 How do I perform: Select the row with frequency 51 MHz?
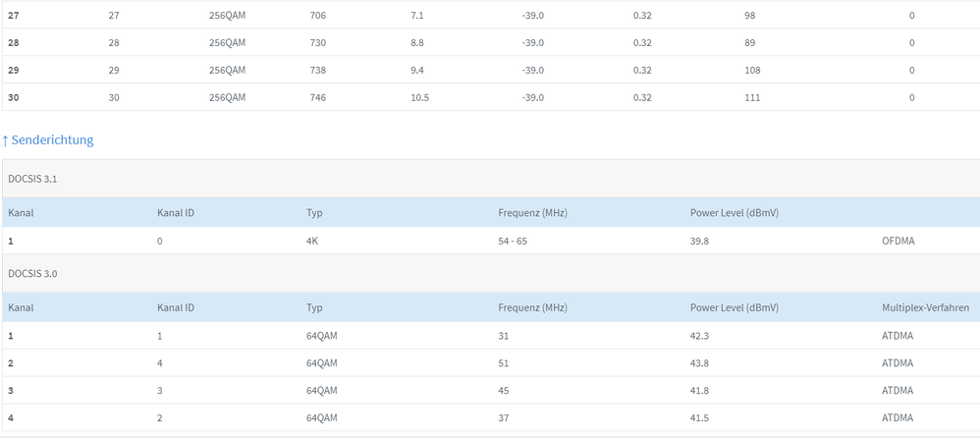(x=491, y=363)
